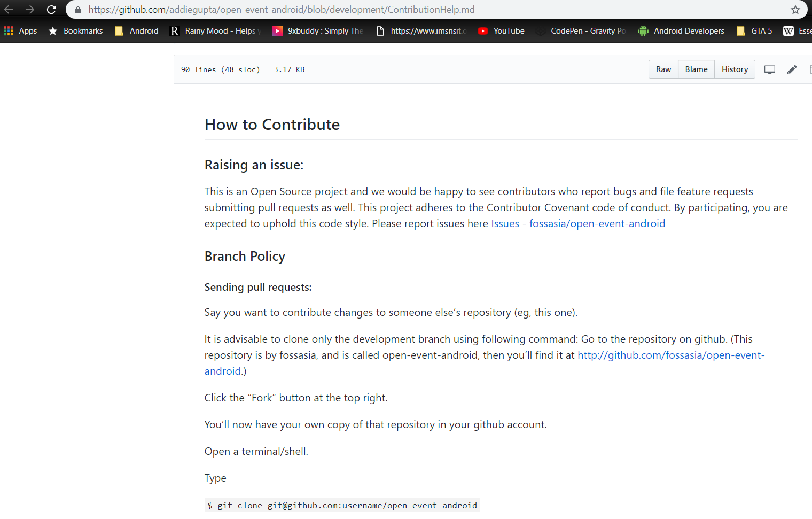Click the 'Click the "Fork" button' sentence
The width and height of the screenshot is (812, 519).
click(296, 398)
